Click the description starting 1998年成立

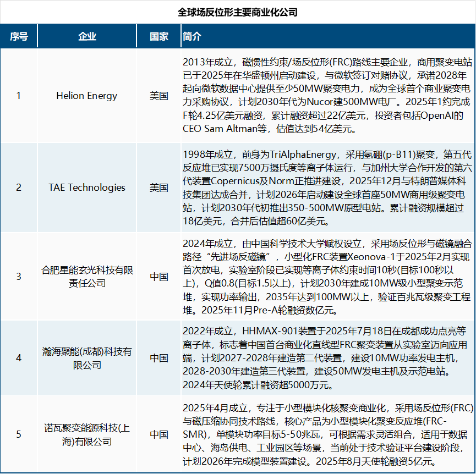click(x=327, y=188)
